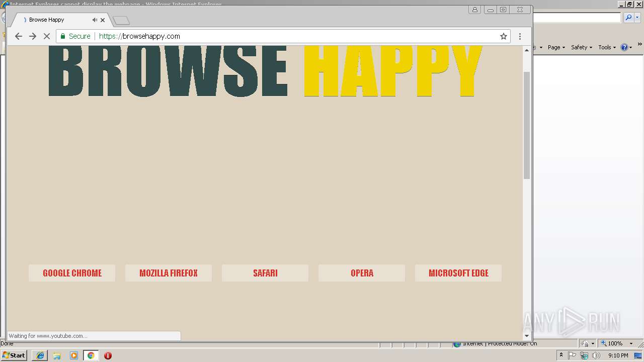Viewport: 644px width, 362px height.
Task: Launch Windows Media Player from taskbar
Action: [x=74, y=355]
